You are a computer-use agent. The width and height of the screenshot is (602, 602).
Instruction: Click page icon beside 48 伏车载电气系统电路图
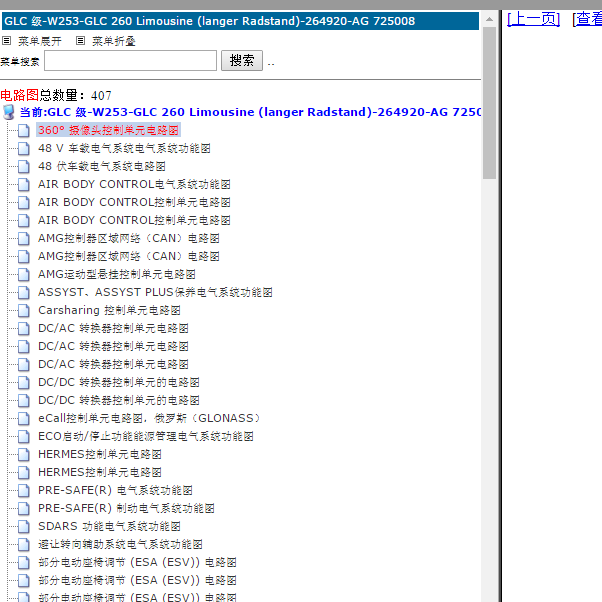[24, 167]
